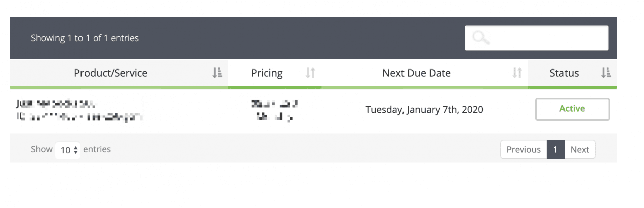Screen dimensions: 644x208
Task: Click the Showing 1 to 1 of 1 entries text
Action: click(x=85, y=38)
